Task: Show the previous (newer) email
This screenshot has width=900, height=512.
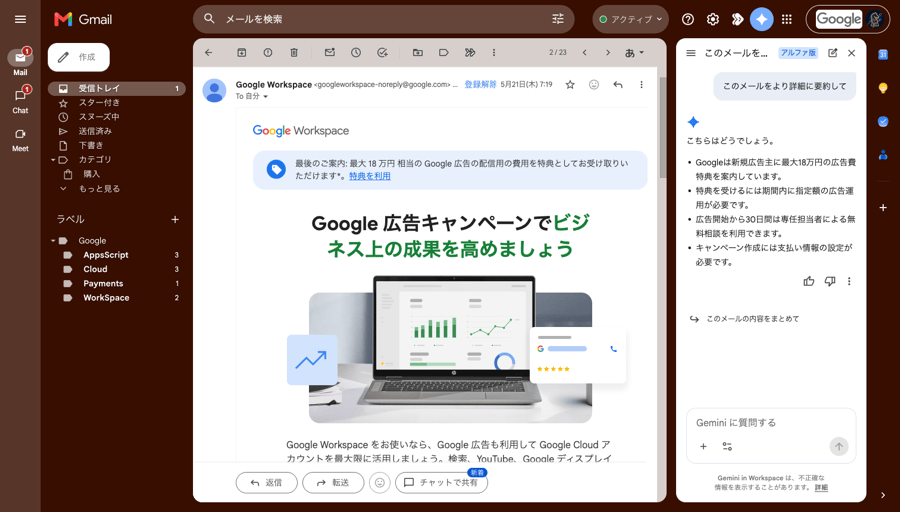Action: click(x=584, y=53)
